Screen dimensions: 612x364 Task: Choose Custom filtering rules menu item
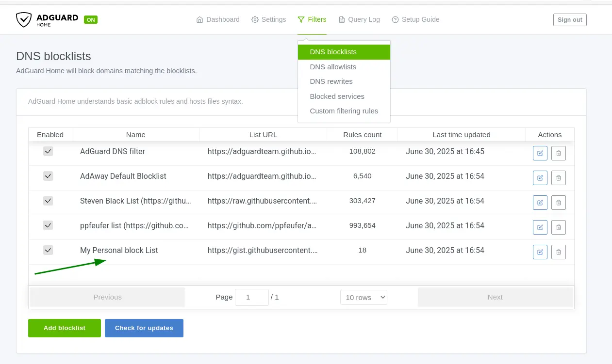click(x=344, y=111)
